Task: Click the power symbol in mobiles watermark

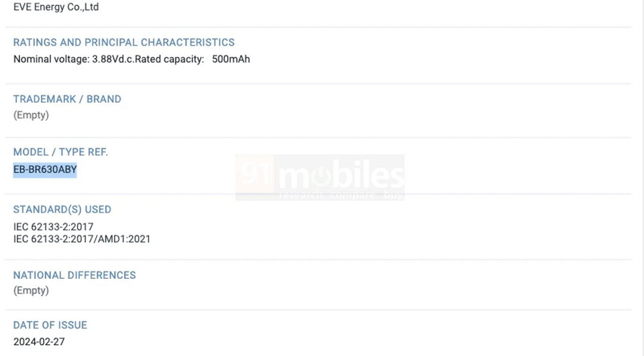Action: click(x=323, y=176)
